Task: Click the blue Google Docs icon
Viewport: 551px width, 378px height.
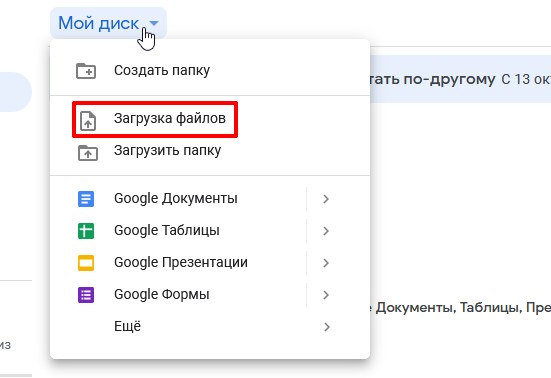Action: coord(86,199)
